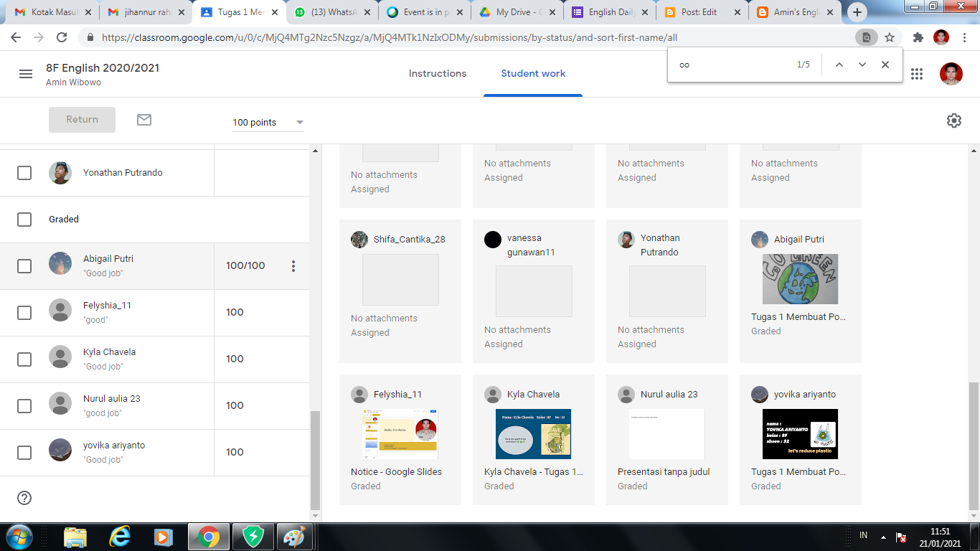Open Felyshia_11 in the student list
Screen dimensions: 980x551
107,306
